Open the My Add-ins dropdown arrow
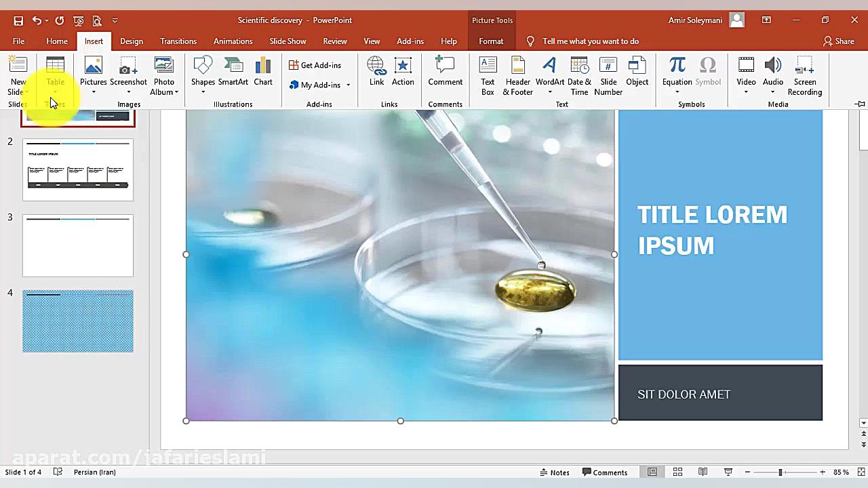Image resolution: width=868 pixels, height=488 pixels. (348, 85)
